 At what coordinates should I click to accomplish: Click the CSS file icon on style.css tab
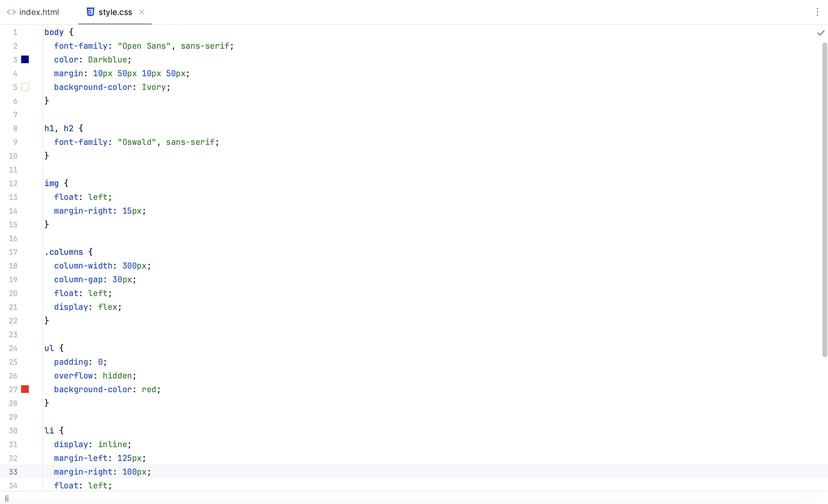[90, 12]
